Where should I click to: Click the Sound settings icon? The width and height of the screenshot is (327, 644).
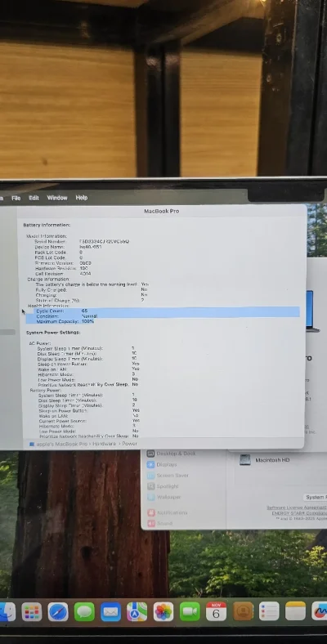[x=150, y=523]
